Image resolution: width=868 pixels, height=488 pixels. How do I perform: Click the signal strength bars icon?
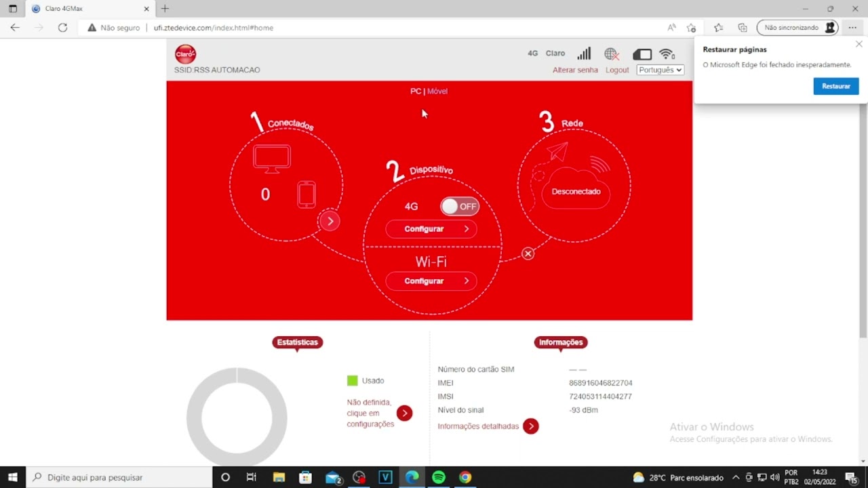(x=584, y=54)
